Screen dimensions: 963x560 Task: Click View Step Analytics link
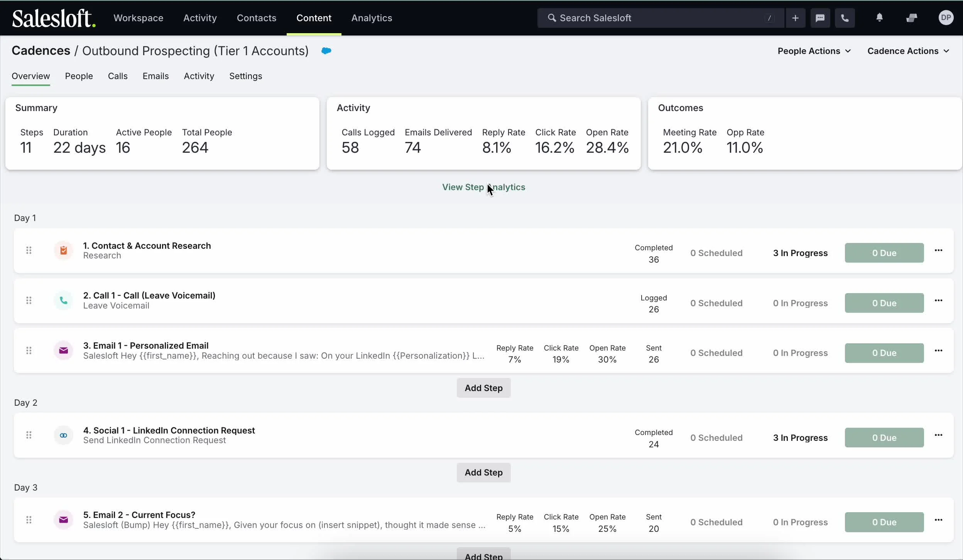[x=483, y=187]
